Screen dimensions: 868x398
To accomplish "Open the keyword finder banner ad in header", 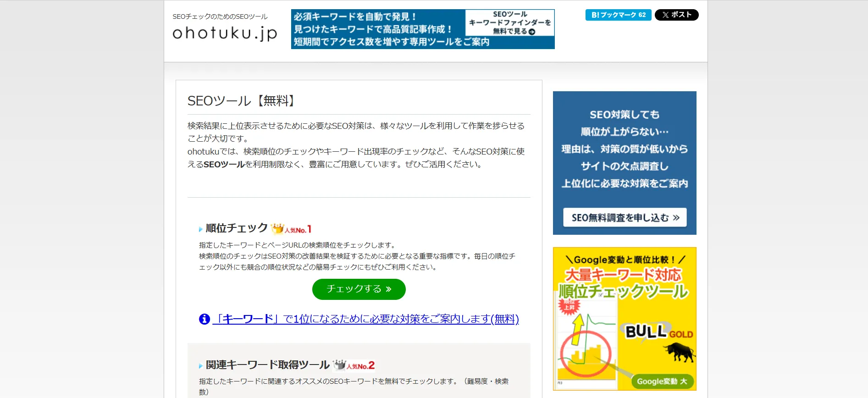I will point(423,29).
